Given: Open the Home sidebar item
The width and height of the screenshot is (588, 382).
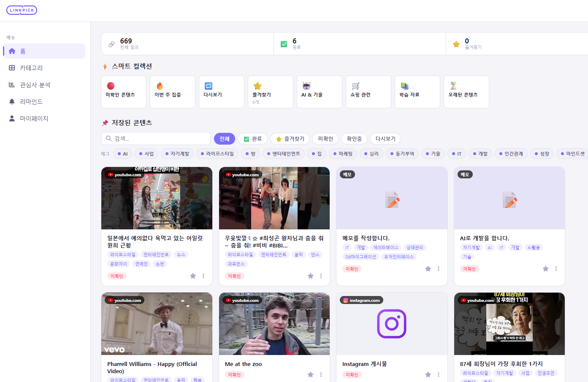Looking at the screenshot, I should [44, 51].
